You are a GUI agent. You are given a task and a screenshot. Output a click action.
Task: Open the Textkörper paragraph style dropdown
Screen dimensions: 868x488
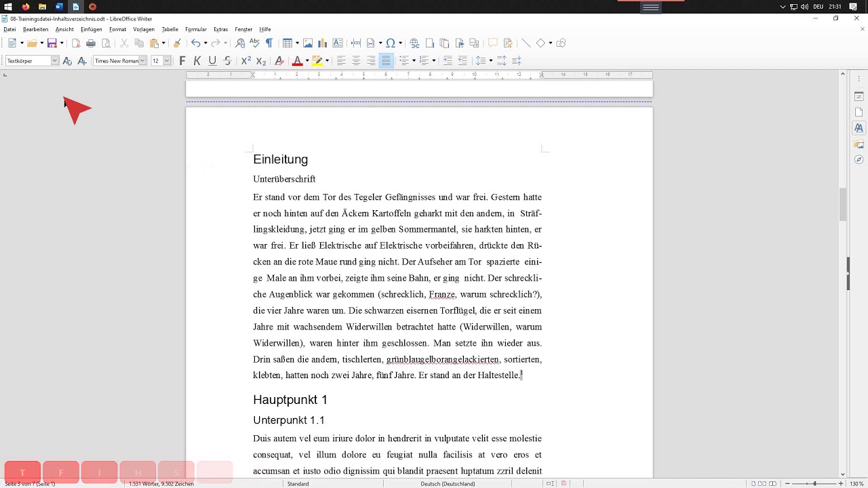[55, 61]
